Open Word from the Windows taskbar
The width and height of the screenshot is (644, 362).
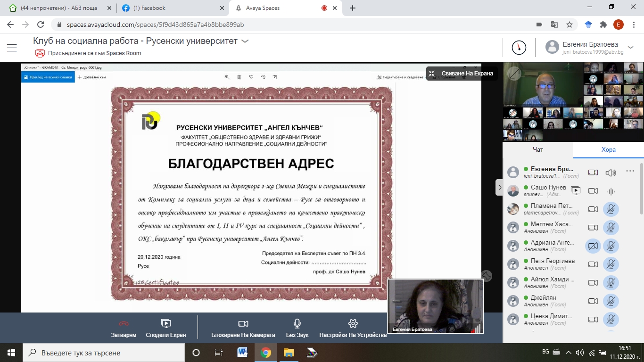pos(243,353)
